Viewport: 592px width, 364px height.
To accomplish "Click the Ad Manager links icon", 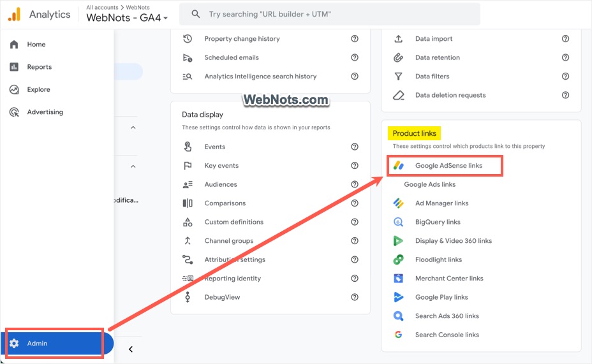I will 398,203.
